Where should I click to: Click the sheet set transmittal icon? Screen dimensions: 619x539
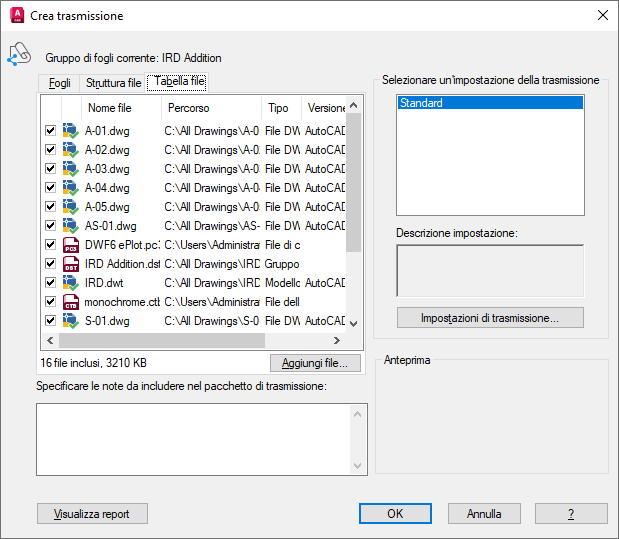(19, 54)
